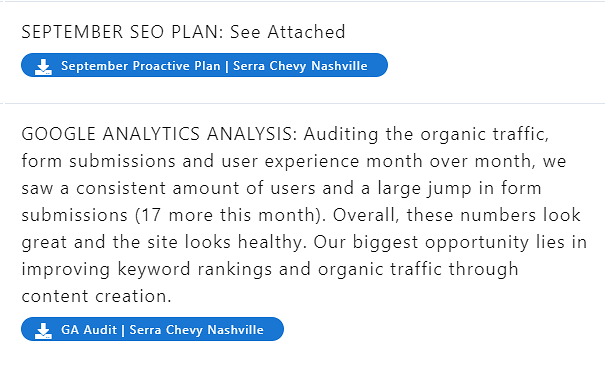Viewport: 616px width, 367px height.
Task: Click the '(17 more this month)' text
Action: tap(230, 216)
